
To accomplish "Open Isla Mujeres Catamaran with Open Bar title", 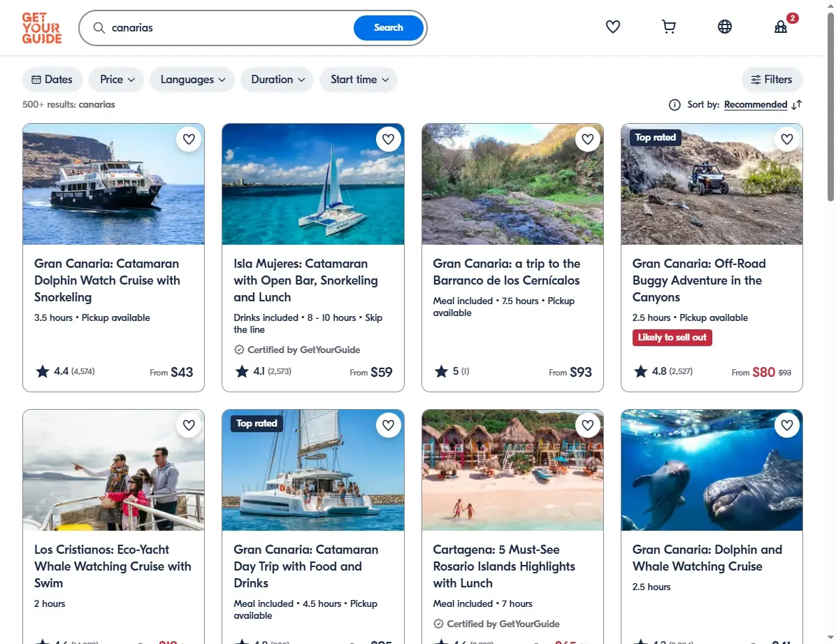I will pyautogui.click(x=306, y=280).
